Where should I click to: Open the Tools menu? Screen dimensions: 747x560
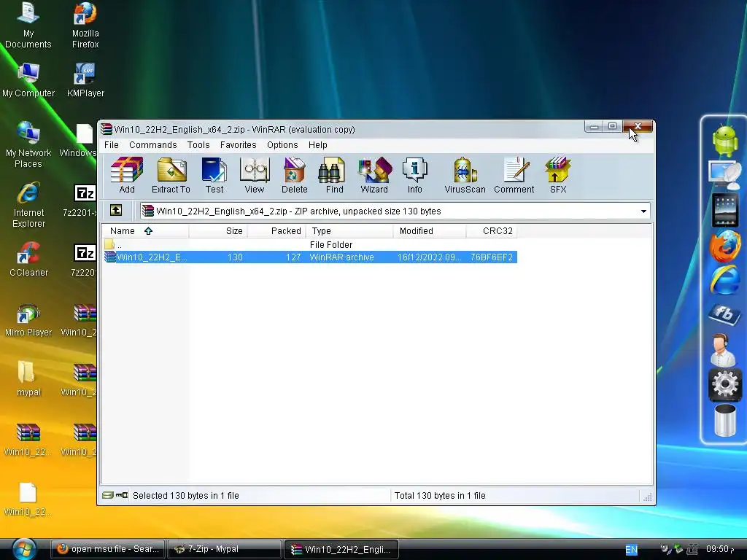198,145
